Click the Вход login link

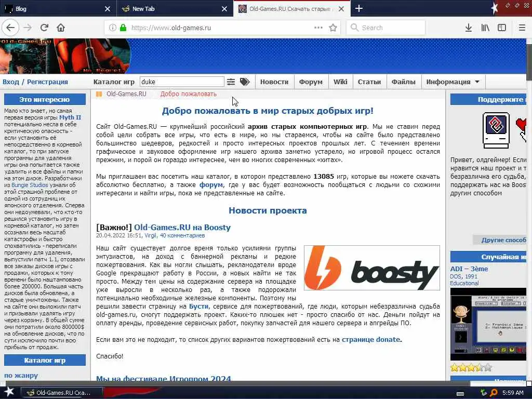(x=11, y=82)
